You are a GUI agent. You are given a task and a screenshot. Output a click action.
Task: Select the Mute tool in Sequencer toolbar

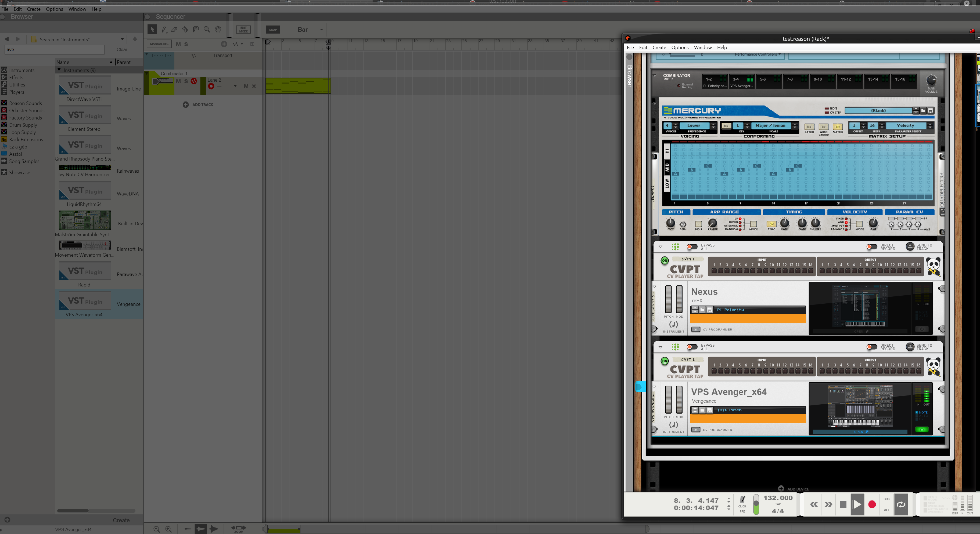click(x=196, y=29)
